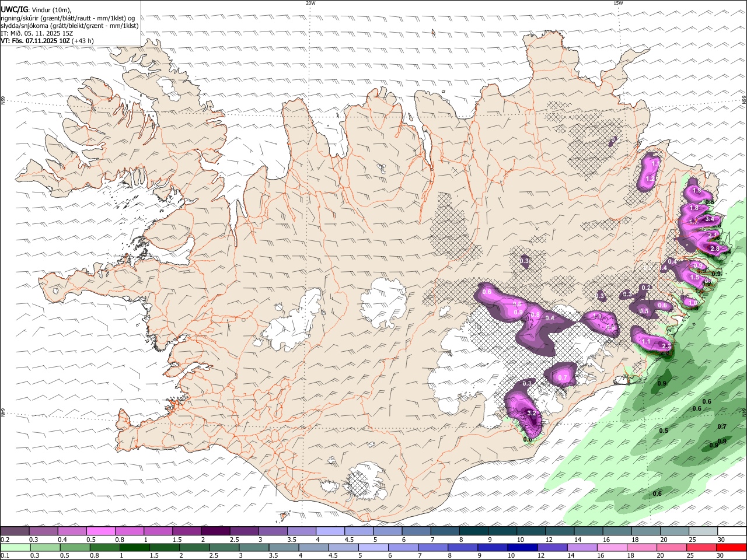Click the 2.8 snowfall value on the east coast
The width and height of the screenshot is (747, 560).
(x=715, y=249)
